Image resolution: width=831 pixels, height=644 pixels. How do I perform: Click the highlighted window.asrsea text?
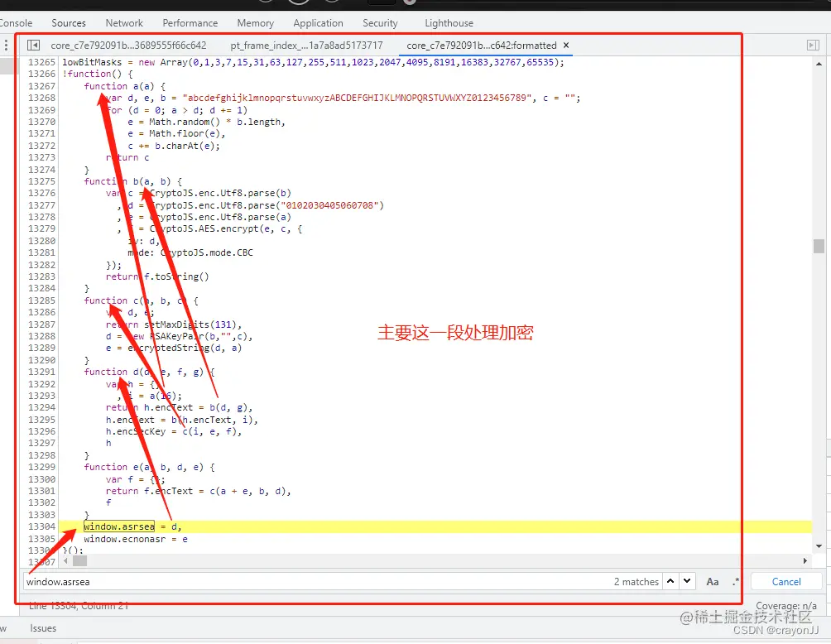point(119,526)
